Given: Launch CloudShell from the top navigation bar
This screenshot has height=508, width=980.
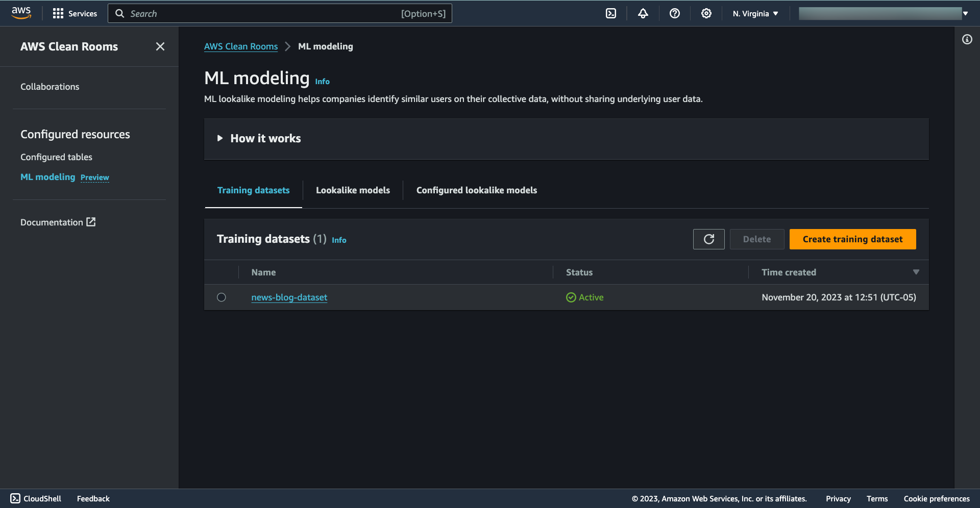Looking at the screenshot, I should pyautogui.click(x=611, y=13).
